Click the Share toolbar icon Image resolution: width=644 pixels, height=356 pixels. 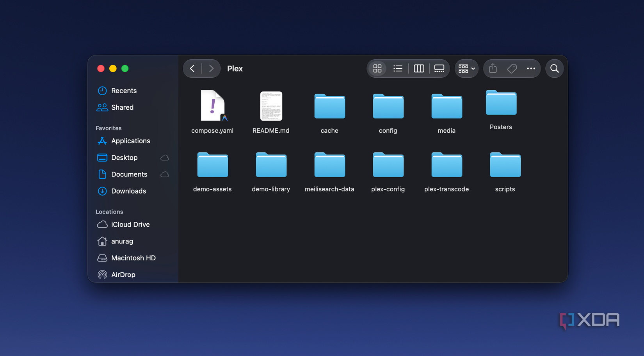pos(493,69)
